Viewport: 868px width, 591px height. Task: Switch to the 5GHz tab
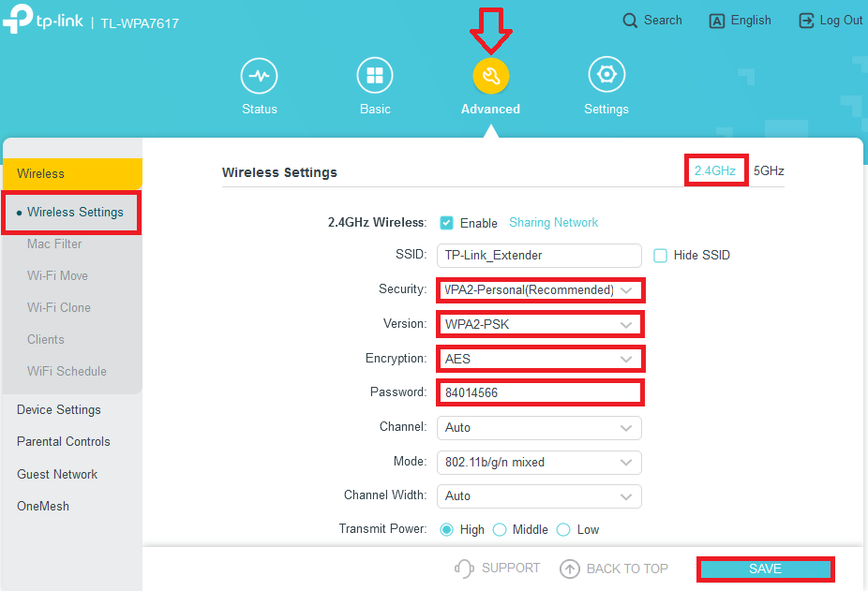769,171
